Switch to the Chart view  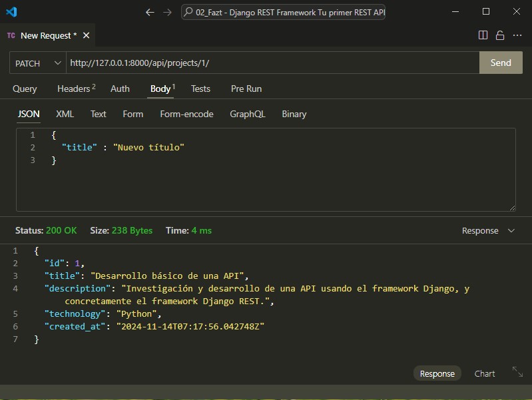pos(485,373)
